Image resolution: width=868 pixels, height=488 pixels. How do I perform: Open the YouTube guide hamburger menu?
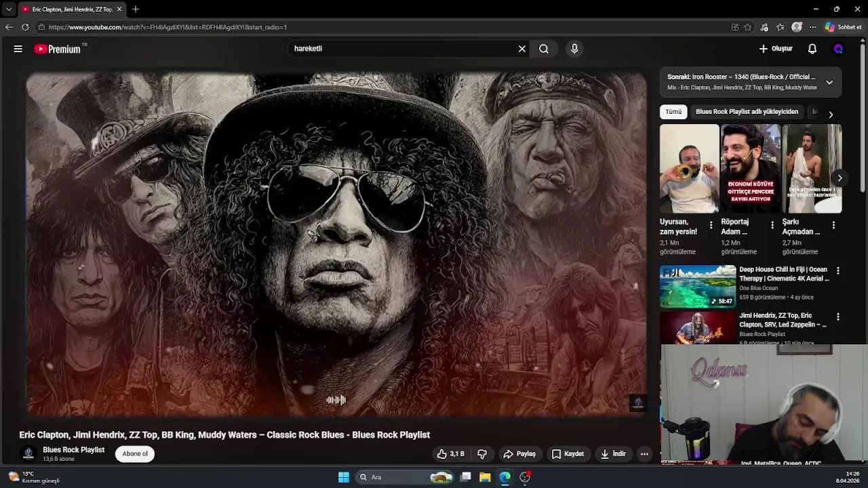pos(18,49)
